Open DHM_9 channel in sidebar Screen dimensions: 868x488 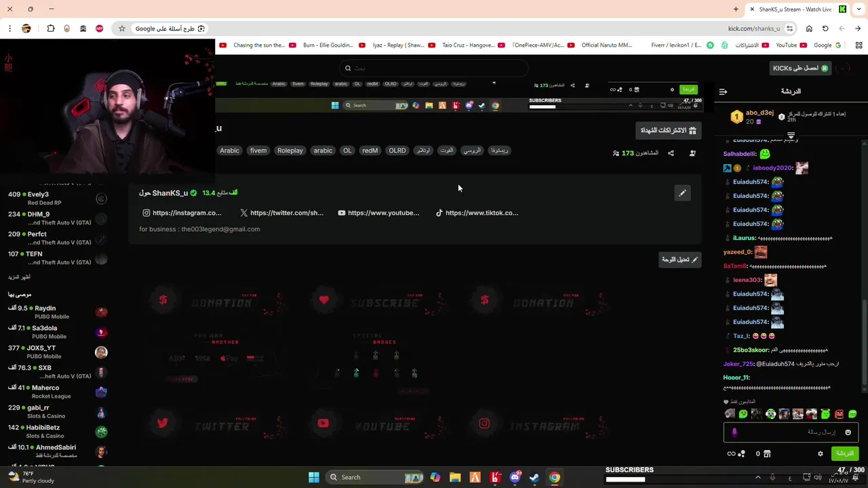point(58,218)
